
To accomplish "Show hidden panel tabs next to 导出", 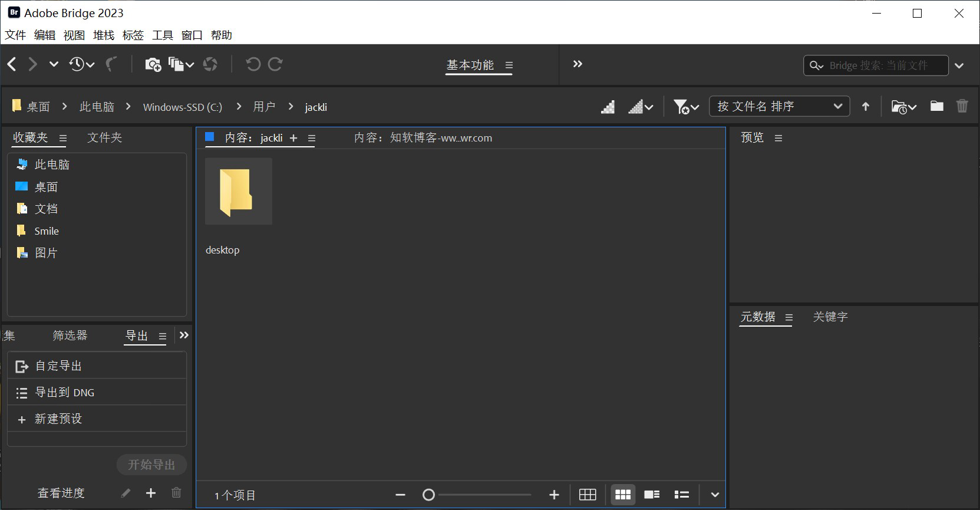I will (184, 335).
